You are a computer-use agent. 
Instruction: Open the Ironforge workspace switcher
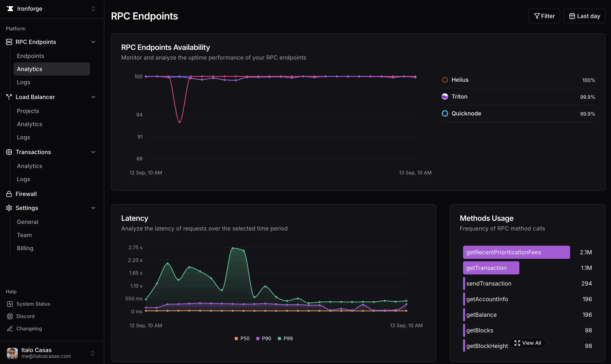[93, 9]
